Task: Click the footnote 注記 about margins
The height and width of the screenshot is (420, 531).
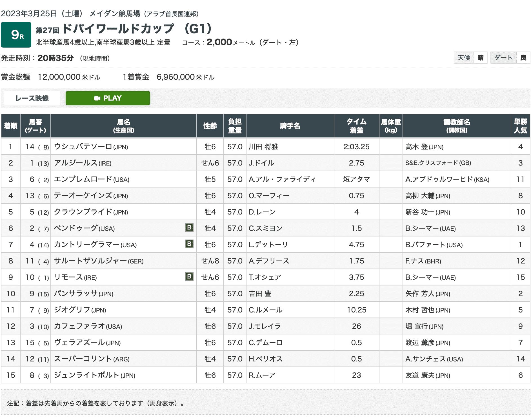Action: [95, 403]
